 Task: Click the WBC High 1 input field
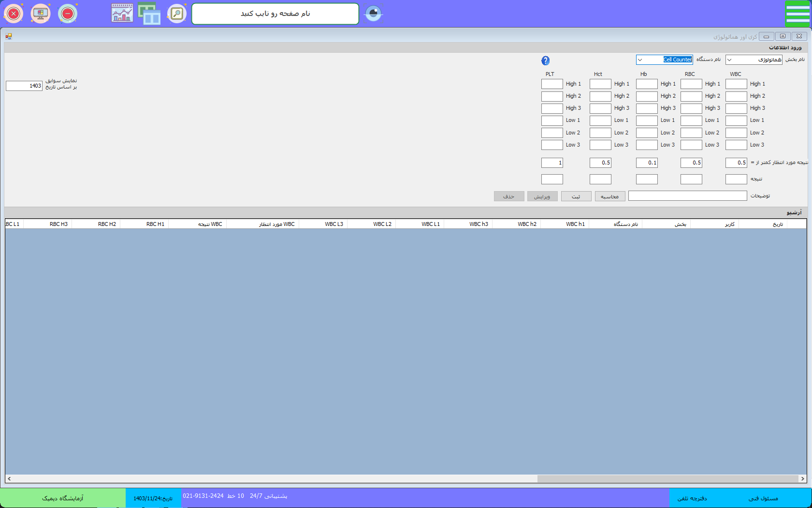coord(736,84)
